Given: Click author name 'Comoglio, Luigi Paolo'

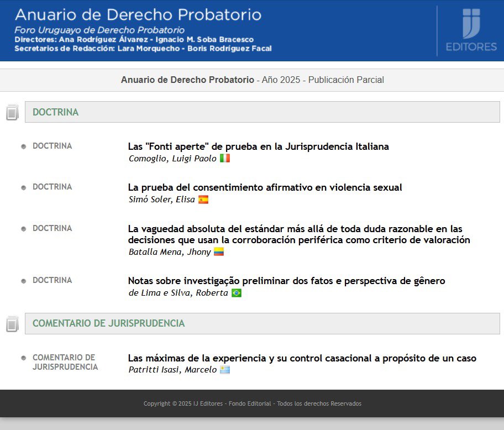Looking at the screenshot, I should (x=171, y=158).
